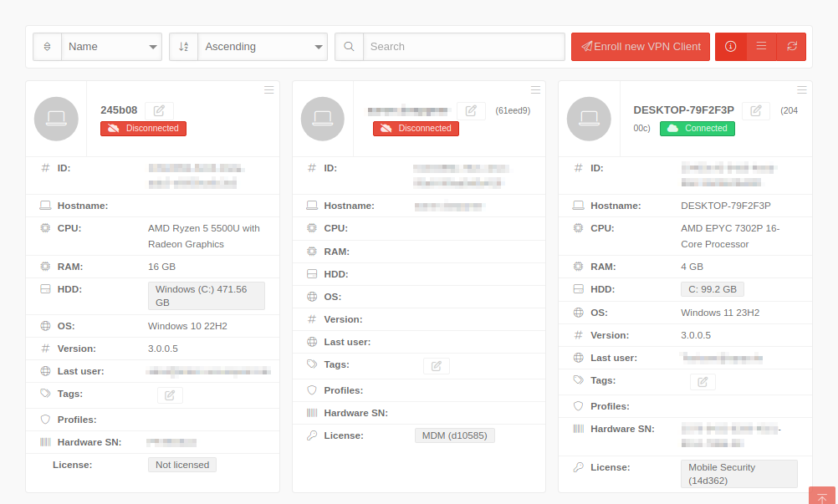Click Enroll new VPN Client button
The height and width of the screenshot is (504, 838).
point(641,47)
